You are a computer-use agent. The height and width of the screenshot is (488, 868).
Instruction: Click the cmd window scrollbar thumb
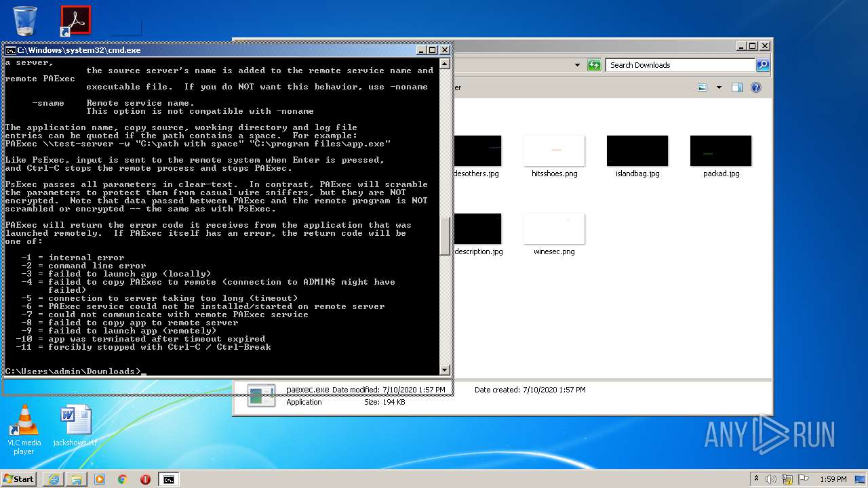click(445, 236)
